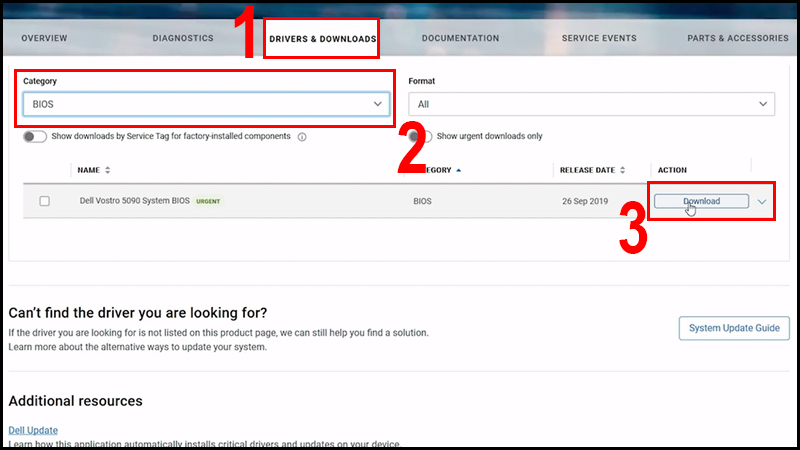Viewport: 800px width, 450px height.
Task: Open the Format dropdown showing All
Action: (x=591, y=104)
